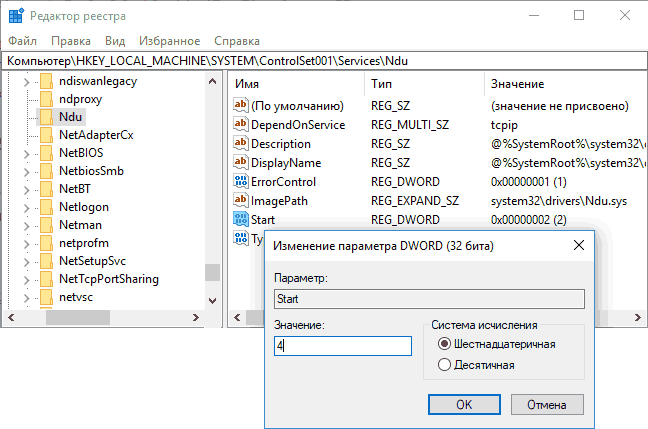Close the DWORD edit dialog
648x429 pixels.
coord(579,245)
